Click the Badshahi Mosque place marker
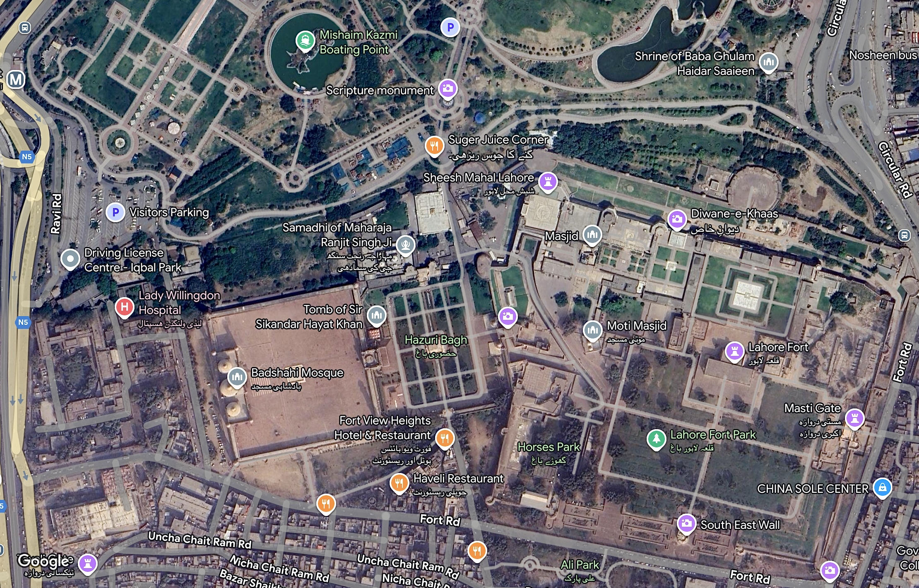The width and height of the screenshot is (919, 588). (x=237, y=377)
